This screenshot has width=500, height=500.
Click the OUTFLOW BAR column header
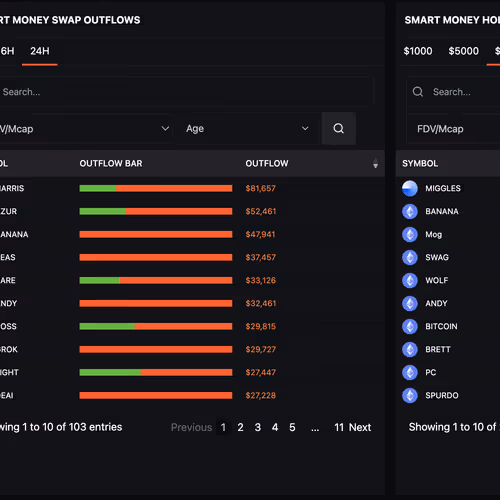(x=111, y=163)
